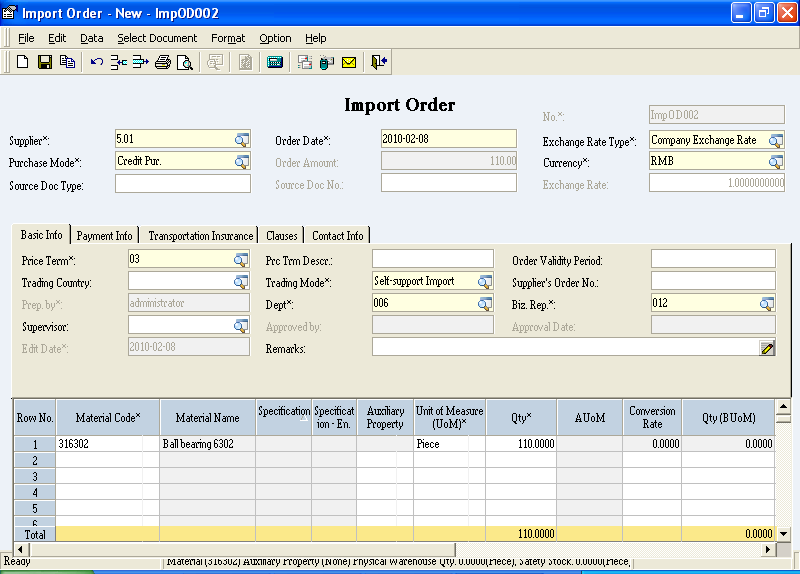Image resolution: width=800 pixels, height=574 pixels.
Task: Send order via envelope mail icon
Action: (x=349, y=62)
